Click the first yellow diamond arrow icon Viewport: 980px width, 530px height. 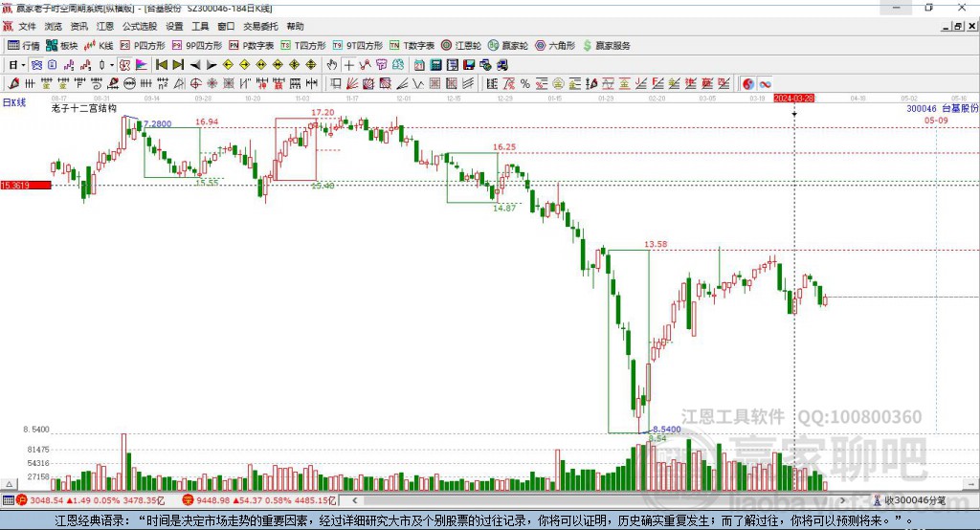pyautogui.click(x=228, y=65)
